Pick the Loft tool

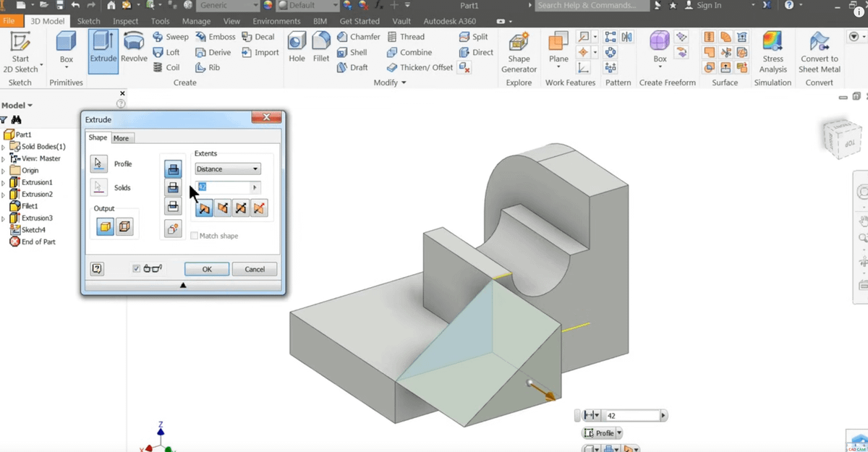pos(166,52)
